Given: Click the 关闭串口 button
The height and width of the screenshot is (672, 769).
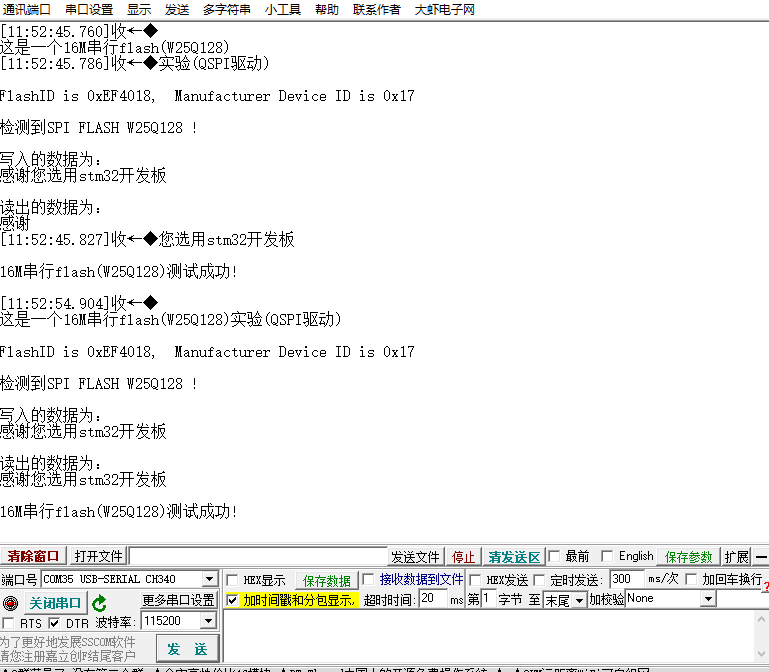Looking at the screenshot, I should [55, 603].
